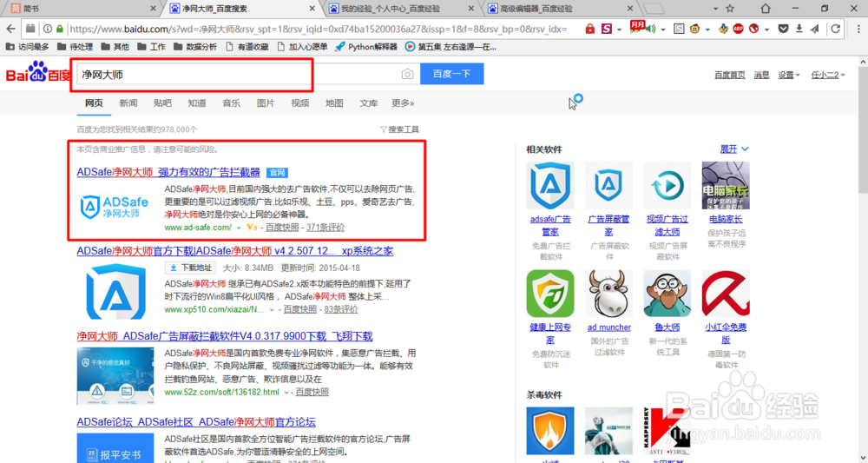Select the 新闻 search category
The width and height of the screenshot is (868, 463).
(128, 103)
